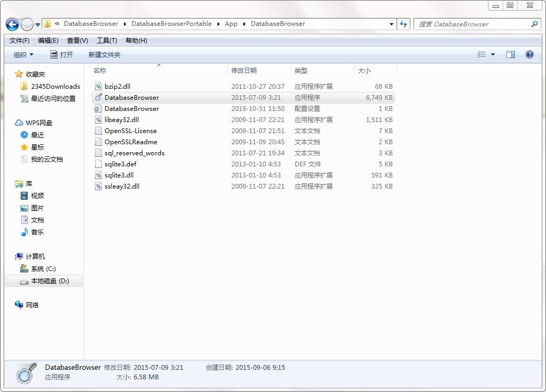Click the DEF 文件 type cell
The height and width of the screenshot is (392, 546).
308,164
